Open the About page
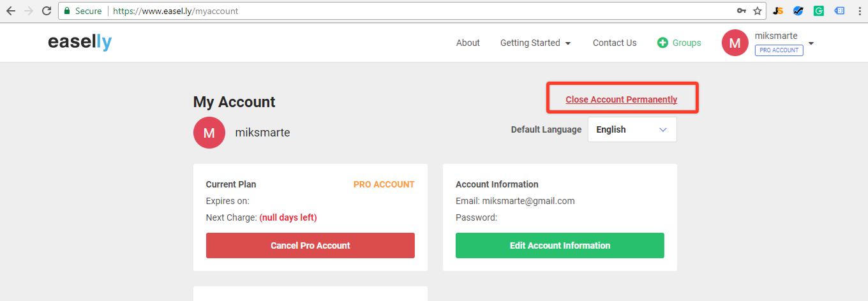This screenshot has width=868, height=301. (x=468, y=43)
